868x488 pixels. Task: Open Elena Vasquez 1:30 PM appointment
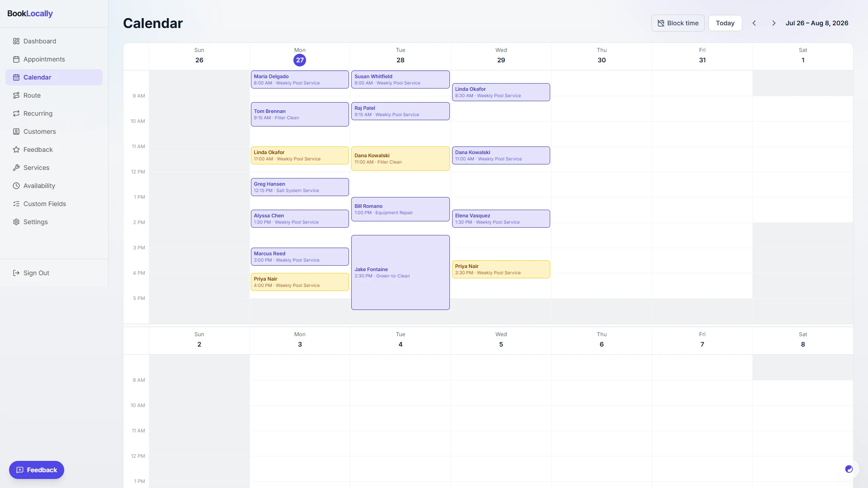click(501, 219)
